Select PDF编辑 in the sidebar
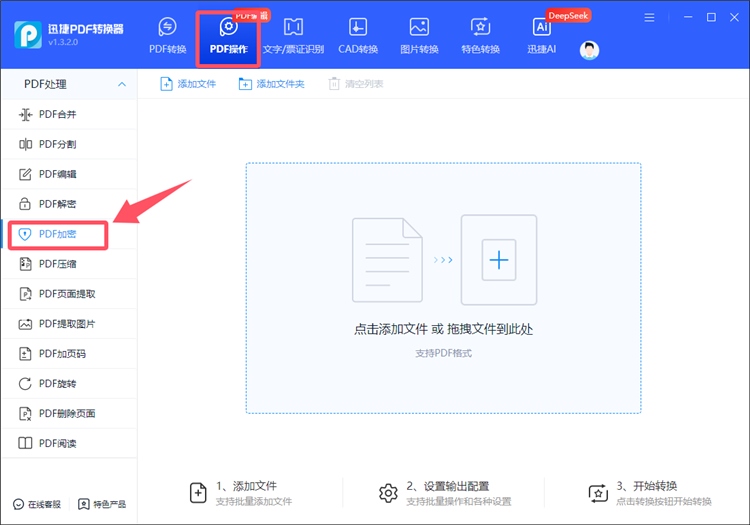The height and width of the screenshot is (525, 750). point(69,174)
